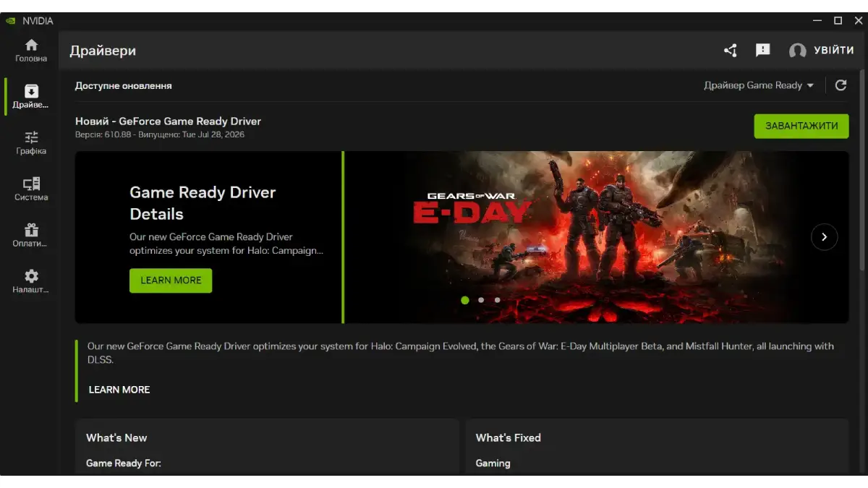This screenshot has width=868, height=488.
Task: Click the What's Fixed heading
Action: coord(509,437)
